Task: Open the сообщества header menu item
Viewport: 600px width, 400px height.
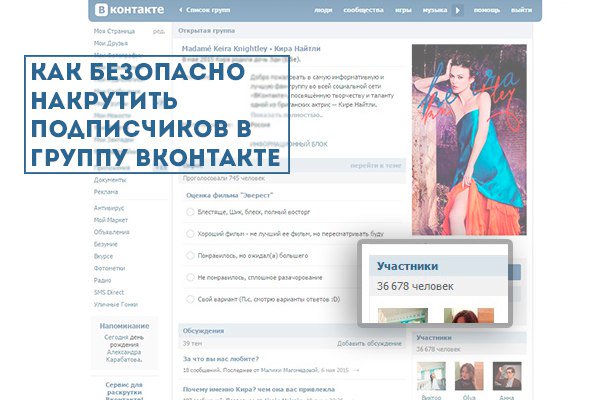Action: coord(363,10)
